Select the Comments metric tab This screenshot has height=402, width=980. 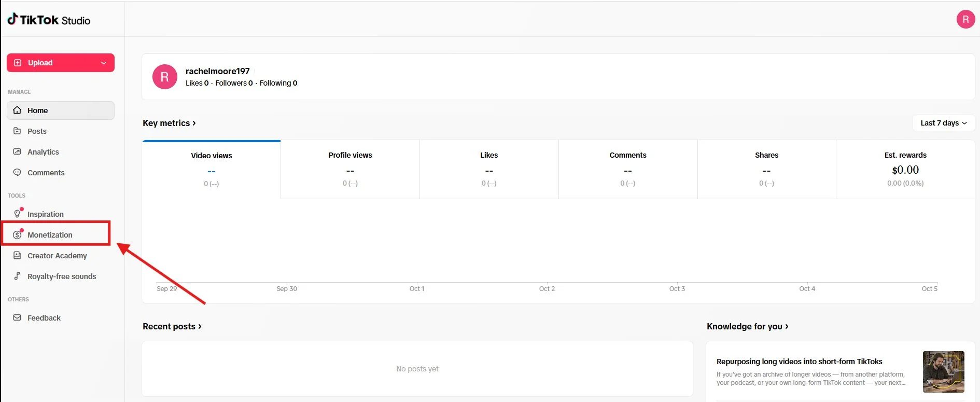tap(628, 169)
